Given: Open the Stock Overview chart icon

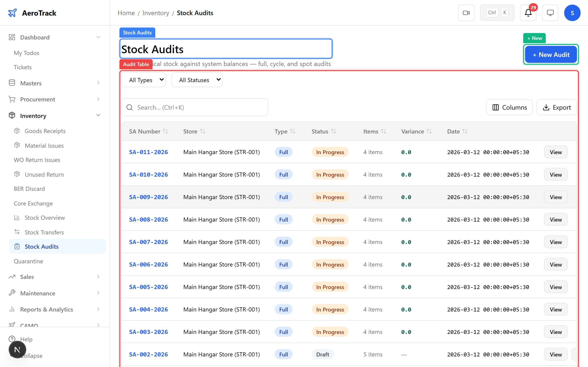Looking at the screenshot, I should pyautogui.click(x=17, y=217).
